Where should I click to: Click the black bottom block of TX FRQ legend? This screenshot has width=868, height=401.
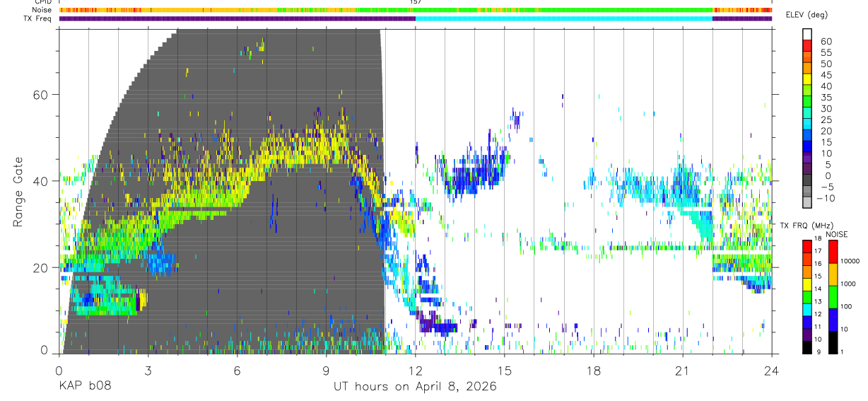point(807,348)
